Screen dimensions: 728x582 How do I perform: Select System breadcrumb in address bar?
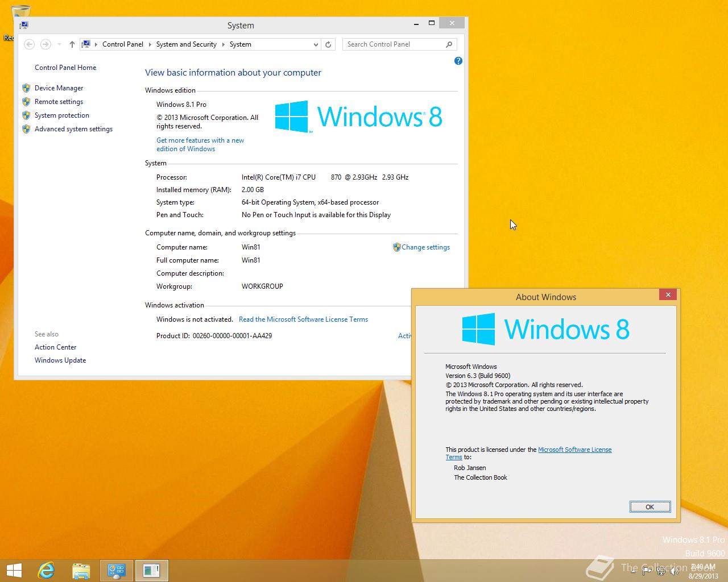tap(241, 44)
